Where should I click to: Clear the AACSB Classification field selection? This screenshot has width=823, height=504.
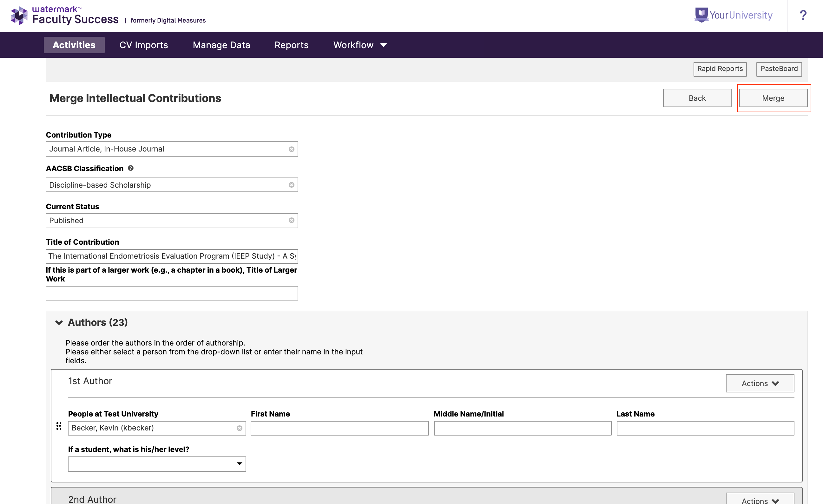click(x=291, y=185)
